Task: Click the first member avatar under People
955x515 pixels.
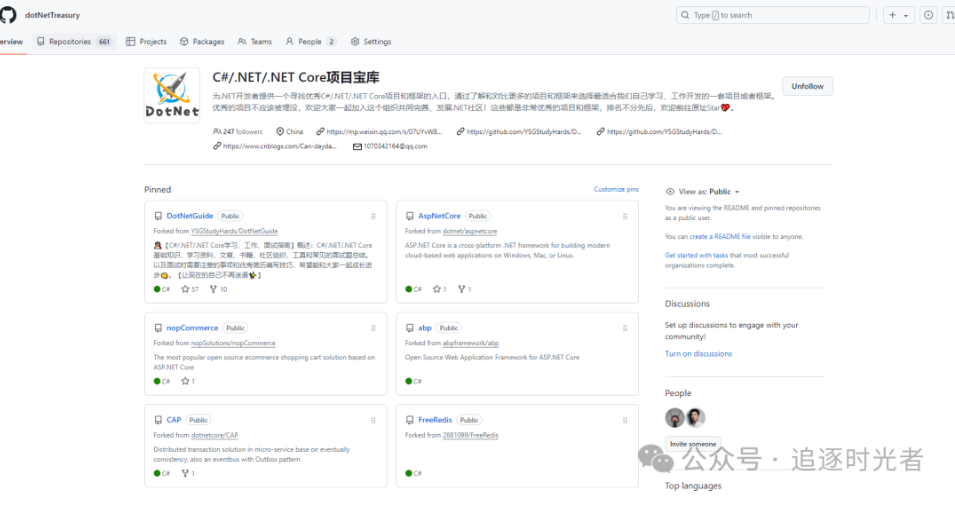Action: click(x=674, y=418)
